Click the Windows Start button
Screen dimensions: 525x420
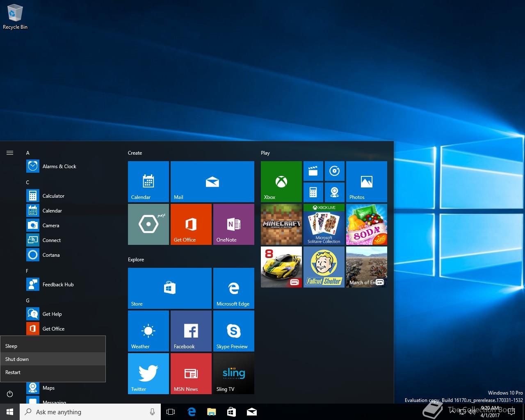point(10,412)
